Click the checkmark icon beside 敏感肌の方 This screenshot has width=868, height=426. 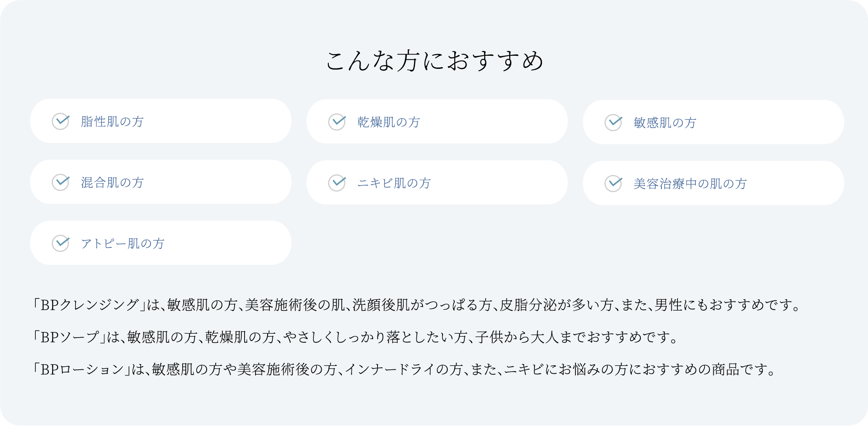pos(613,122)
